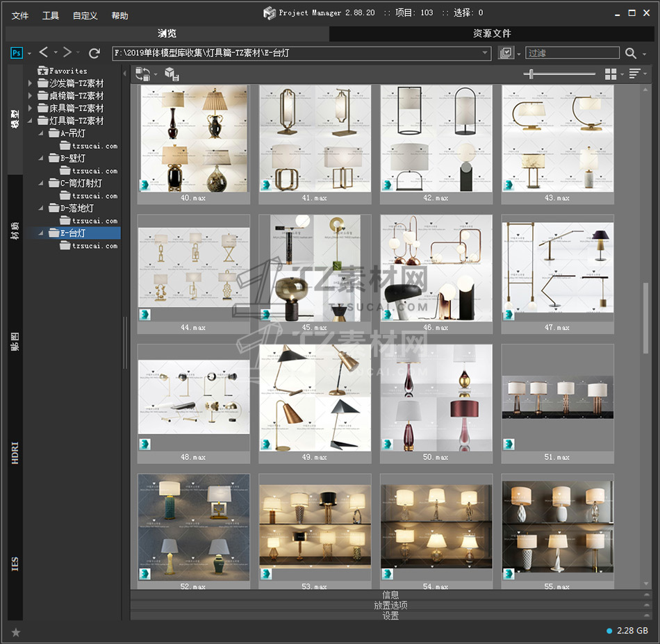660x644 pixels.
Task: Expand the 放置选项 panel
Action: [x=390, y=605]
